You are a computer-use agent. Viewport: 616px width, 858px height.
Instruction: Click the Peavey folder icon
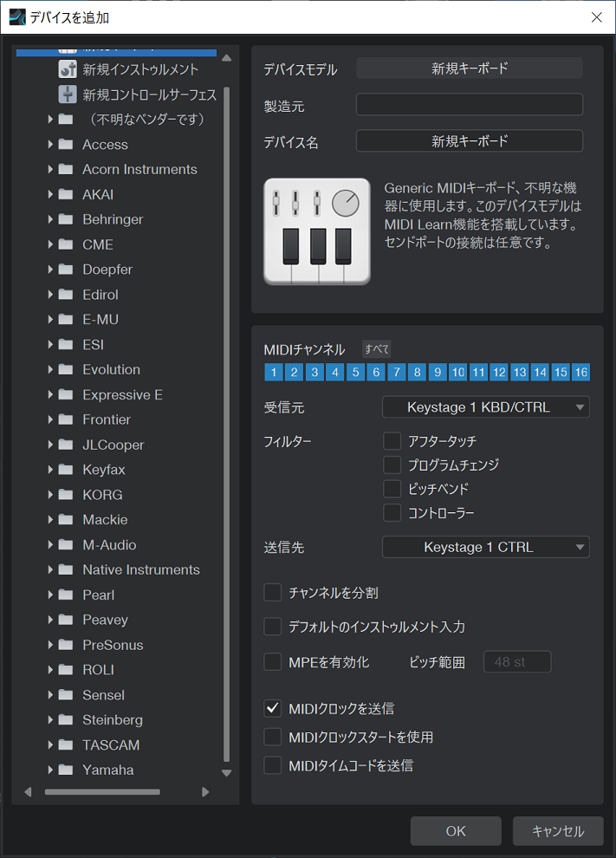[x=66, y=620]
